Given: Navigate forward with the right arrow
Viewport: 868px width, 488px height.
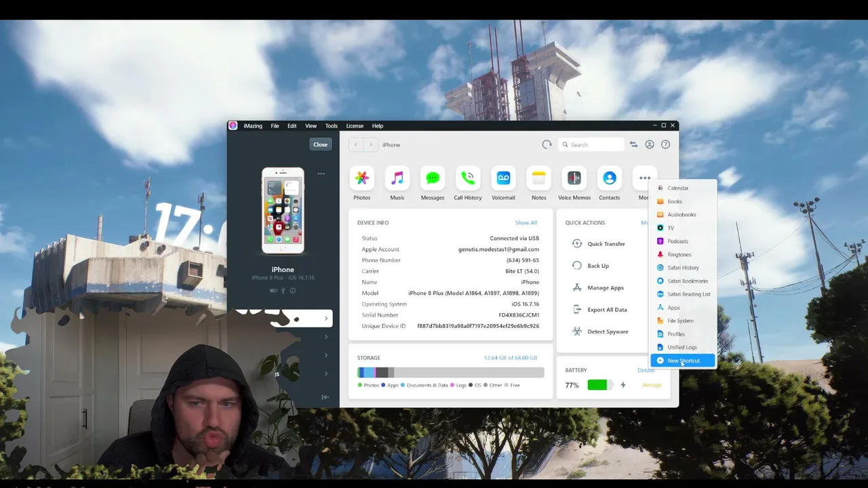Looking at the screenshot, I should [x=370, y=144].
